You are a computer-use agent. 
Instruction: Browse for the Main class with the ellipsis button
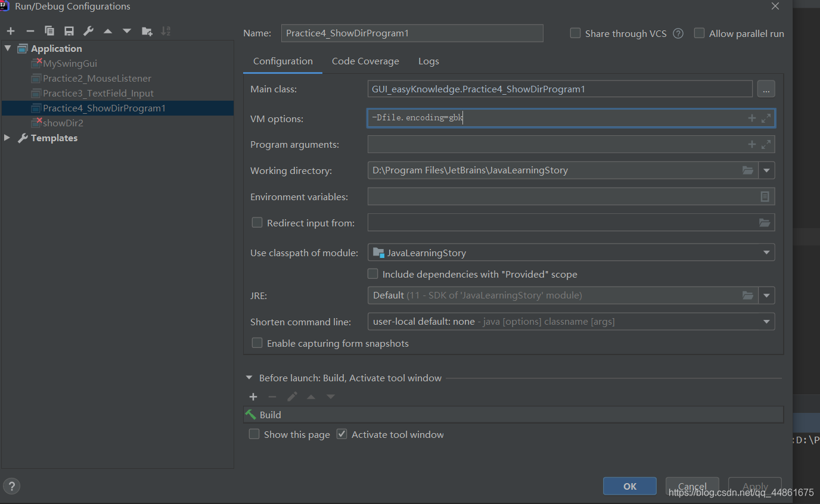[x=766, y=89]
